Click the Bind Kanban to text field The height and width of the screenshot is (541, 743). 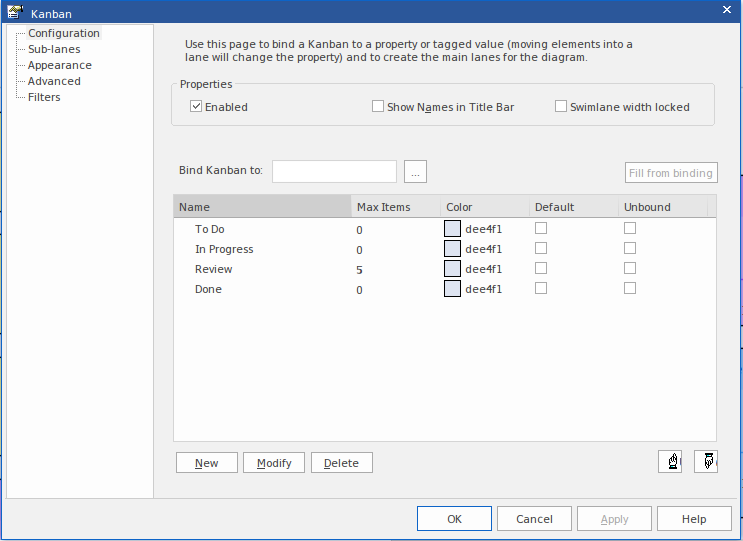click(334, 172)
